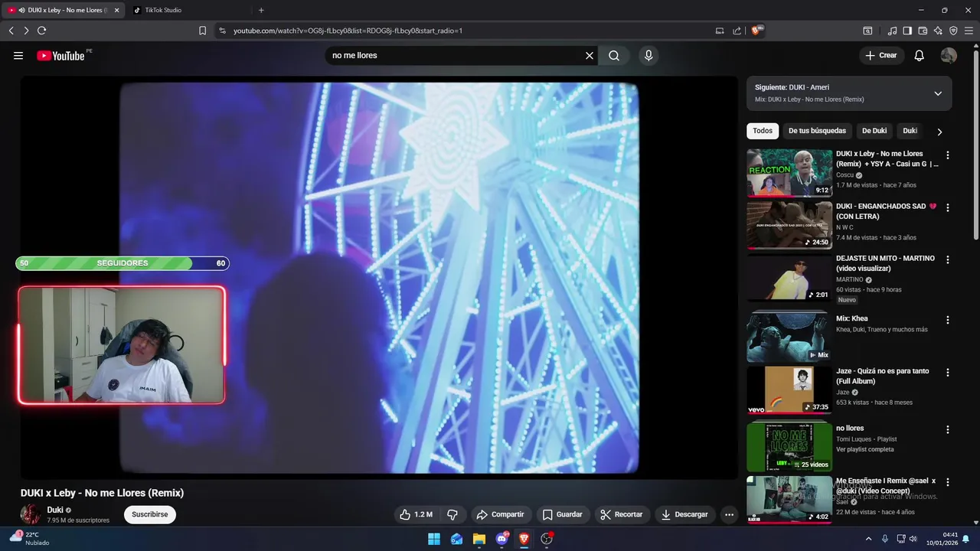The width and height of the screenshot is (980, 551).
Task: Open Brave playlist music note icon
Action: (x=892, y=31)
